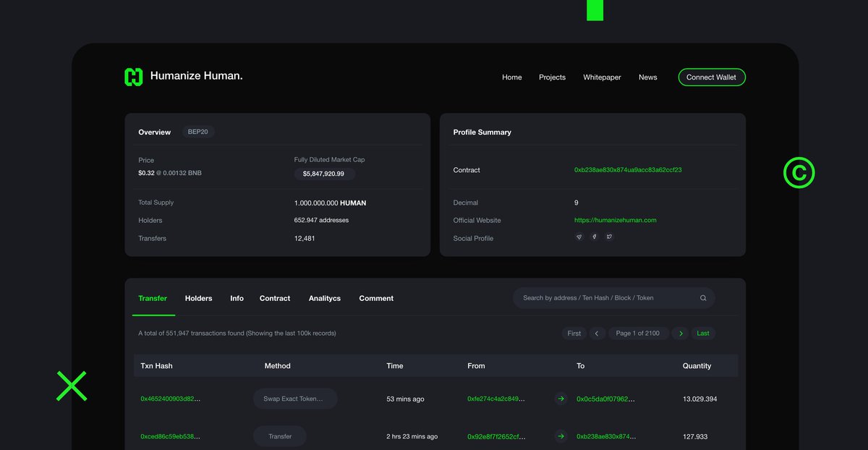The width and height of the screenshot is (868, 450).
Task: Open From address 0x92e8f7f2652cf...
Action: coord(496,436)
